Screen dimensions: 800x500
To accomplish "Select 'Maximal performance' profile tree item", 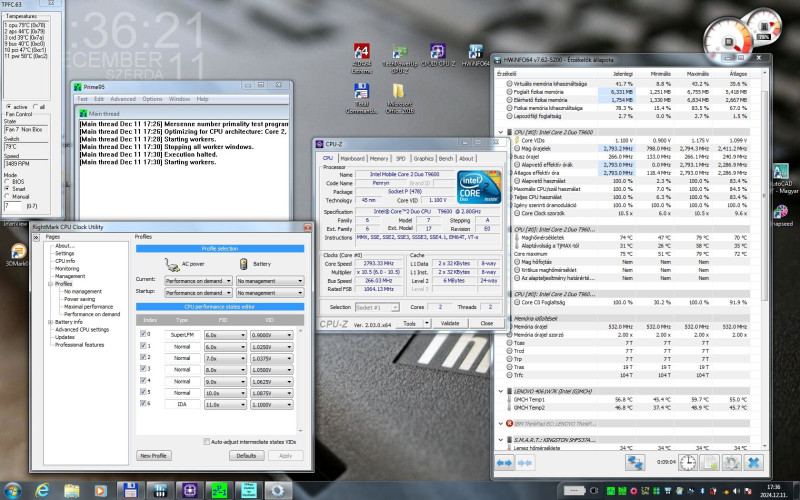I will tap(88, 307).
